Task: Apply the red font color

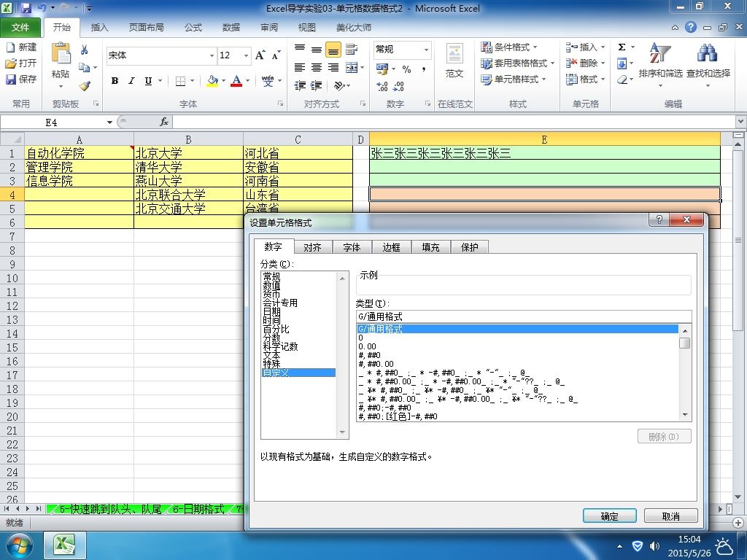Action: pos(236,81)
